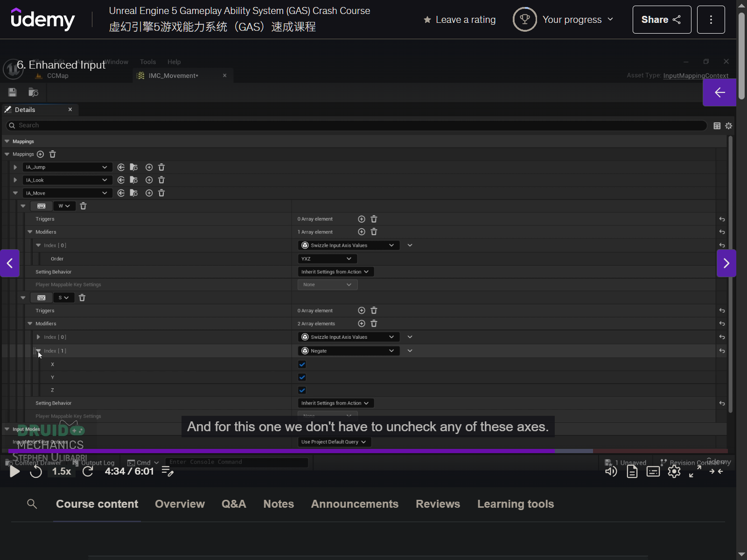Uncheck the Negate X checkbox
Screen dimensions: 747x560
pos(302,364)
